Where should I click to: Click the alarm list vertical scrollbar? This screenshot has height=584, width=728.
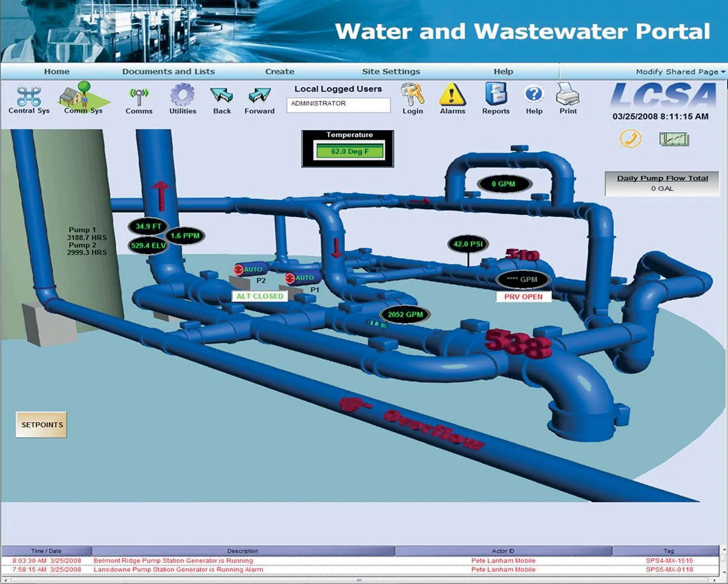(724, 561)
